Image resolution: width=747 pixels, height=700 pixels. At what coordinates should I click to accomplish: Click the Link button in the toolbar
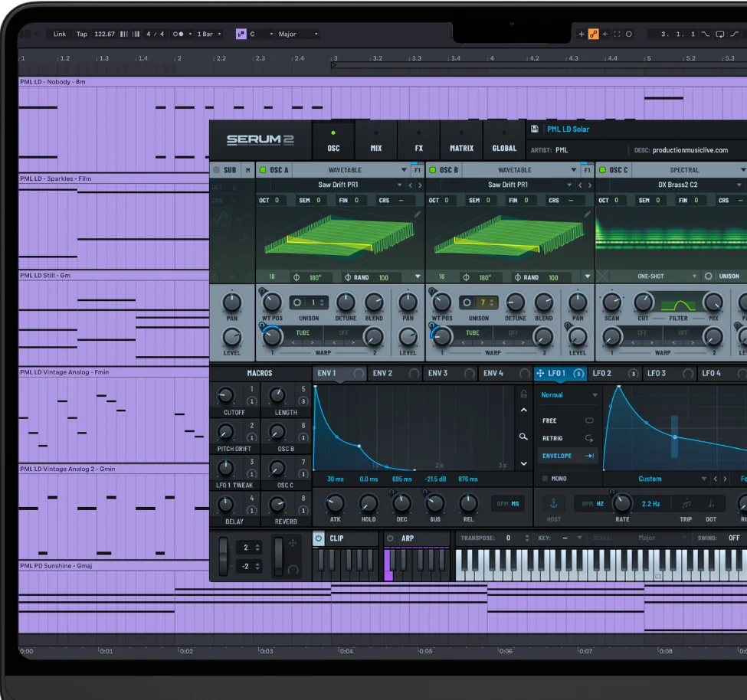click(x=60, y=34)
